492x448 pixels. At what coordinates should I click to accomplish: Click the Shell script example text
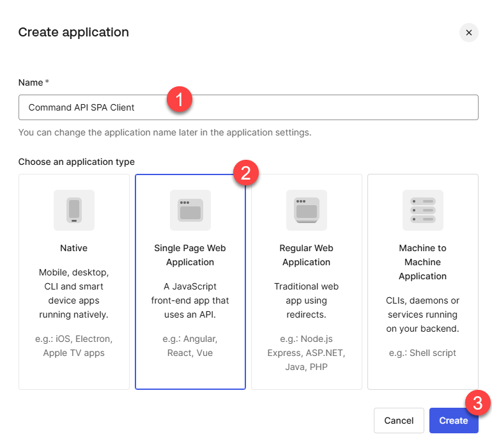[x=422, y=353]
